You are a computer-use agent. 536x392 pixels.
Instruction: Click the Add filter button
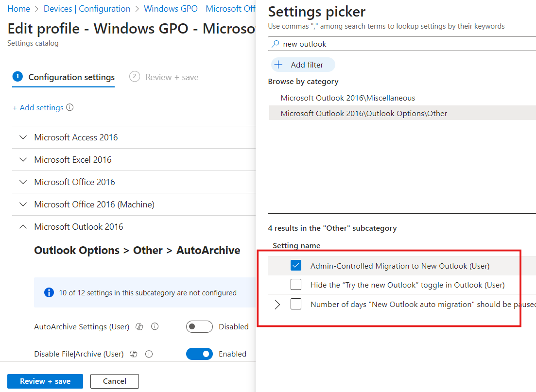point(303,65)
